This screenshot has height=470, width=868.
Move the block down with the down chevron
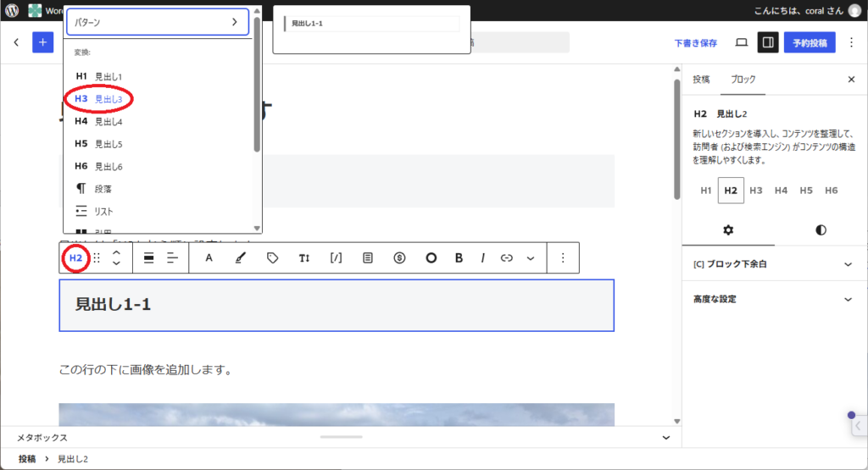(116, 263)
